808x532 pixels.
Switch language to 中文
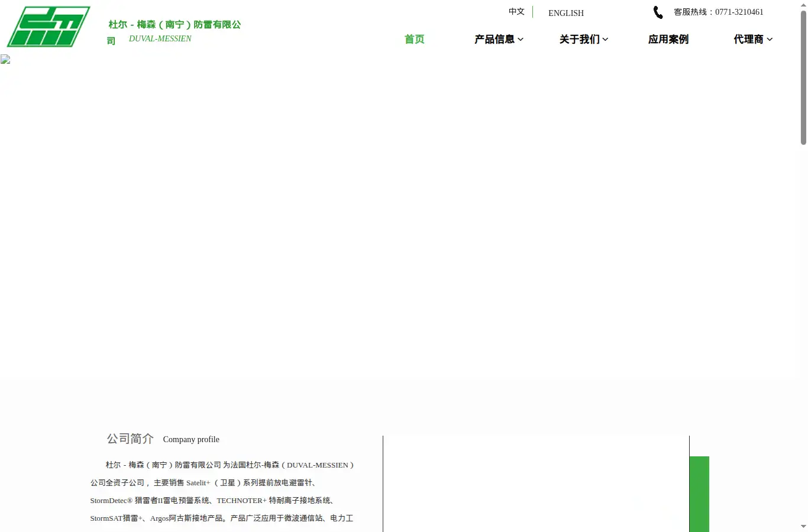[516, 12]
